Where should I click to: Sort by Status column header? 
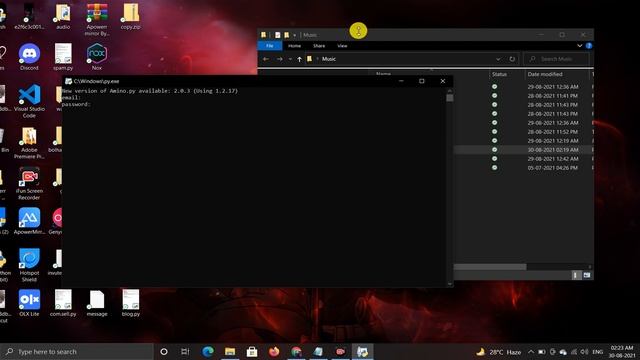[x=499, y=74]
